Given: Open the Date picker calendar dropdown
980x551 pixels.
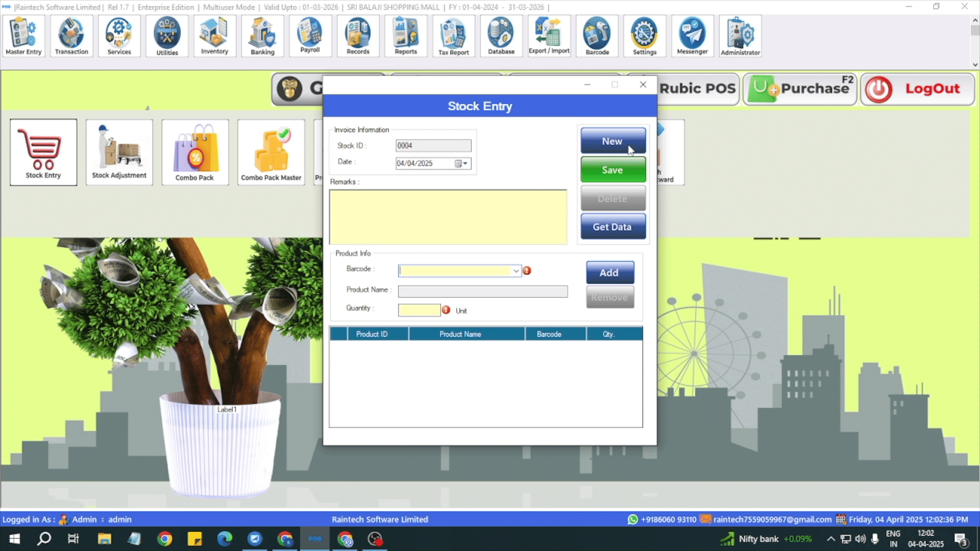Looking at the screenshot, I should pos(462,163).
